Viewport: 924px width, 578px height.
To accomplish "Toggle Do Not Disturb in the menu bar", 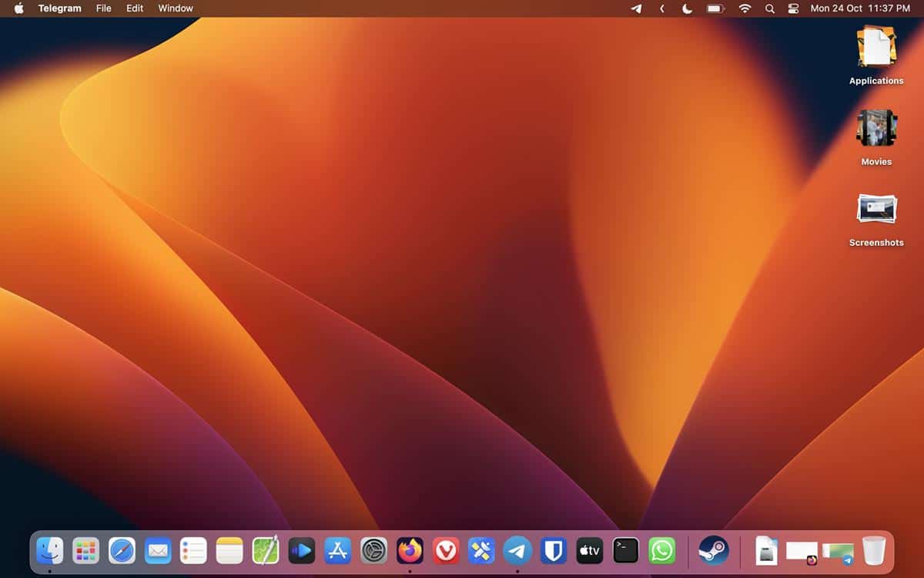I will pyautogui.click(x=686, y=8).
